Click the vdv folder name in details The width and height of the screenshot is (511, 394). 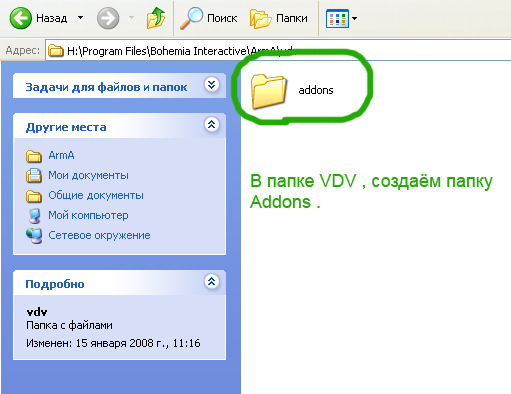click(x=37, y=312)
